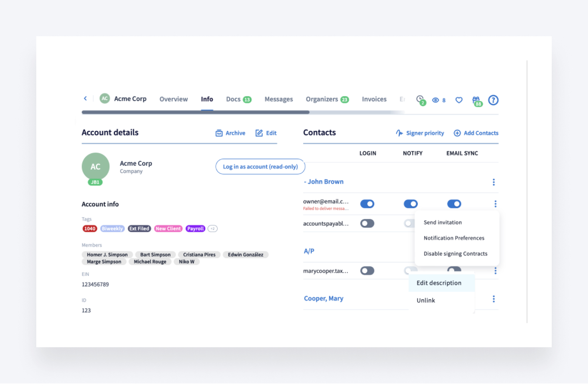This screenshot has height=388, width=588.
Task: Open the three-dot menu for Cooper, Mary
Action: click(x=494, y=299)
